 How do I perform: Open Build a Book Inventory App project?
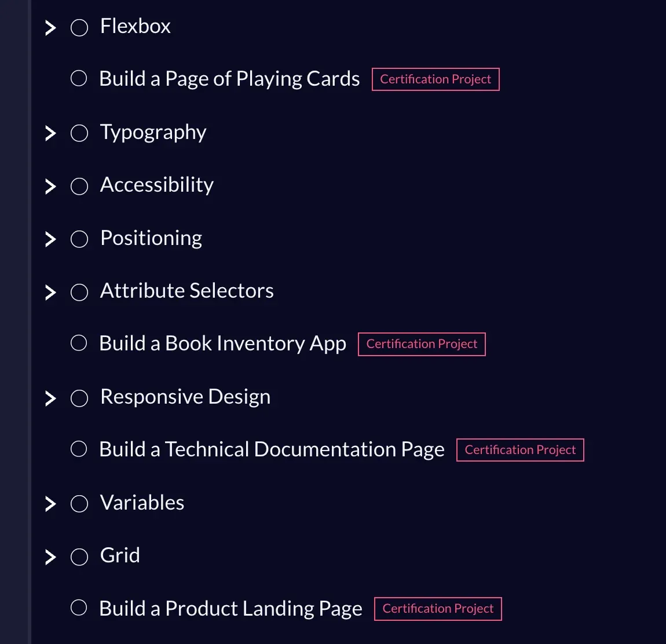tap(222, 343)
